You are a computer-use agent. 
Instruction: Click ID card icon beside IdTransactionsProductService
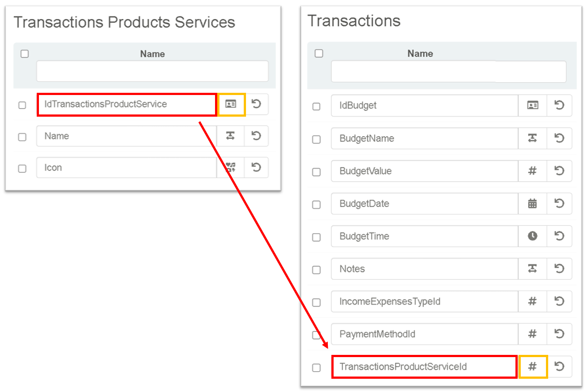[231, 104]
